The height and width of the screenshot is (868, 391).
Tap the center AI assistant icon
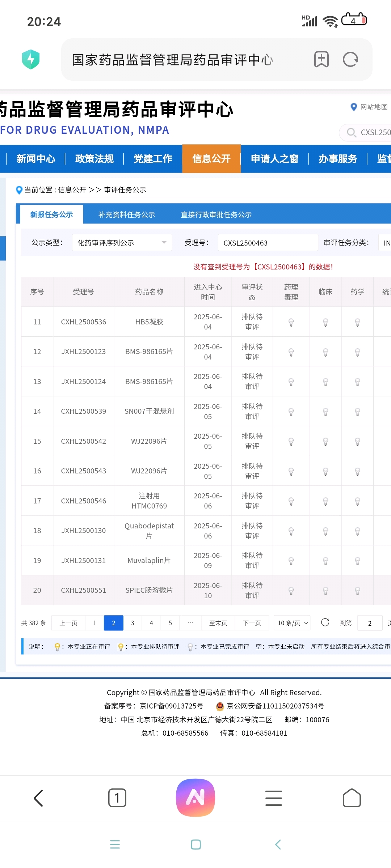pyautogui.click(x=195, y=797)
